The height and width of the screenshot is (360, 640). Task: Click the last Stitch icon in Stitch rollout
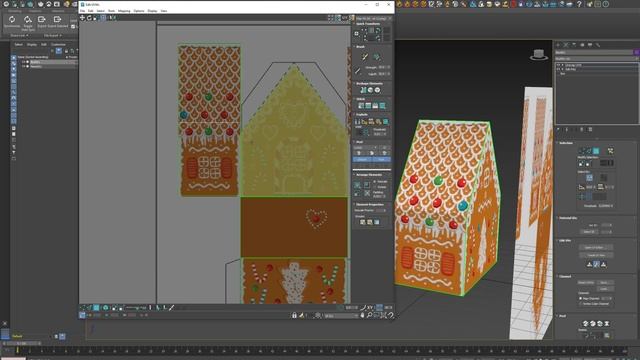point(382,106)
